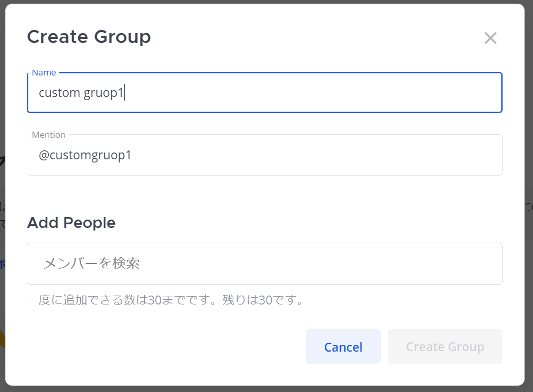This screenshot has width=533, height=392.
Task: Click the Mention field's floating label
Action: pos(49,135)
